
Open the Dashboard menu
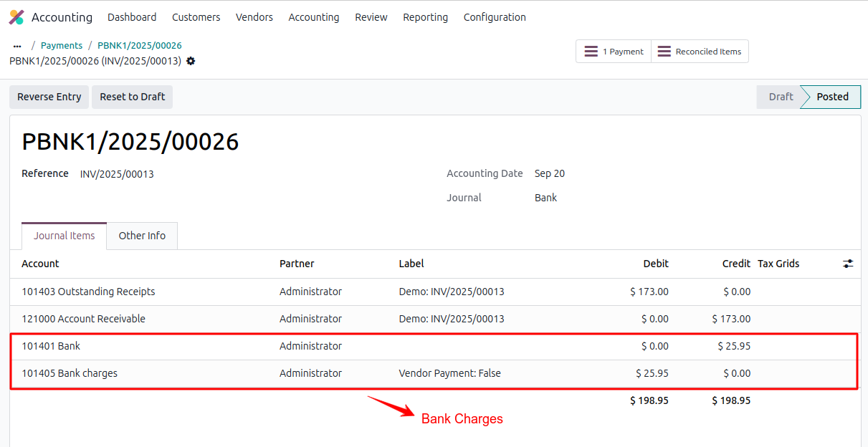click(x=132, y=16)
